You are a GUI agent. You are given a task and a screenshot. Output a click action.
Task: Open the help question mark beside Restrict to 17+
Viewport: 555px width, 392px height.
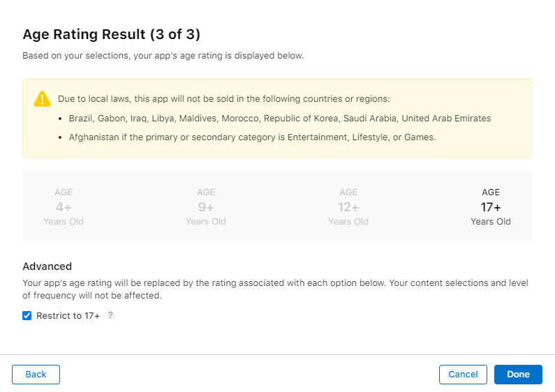tap(110, 315)
